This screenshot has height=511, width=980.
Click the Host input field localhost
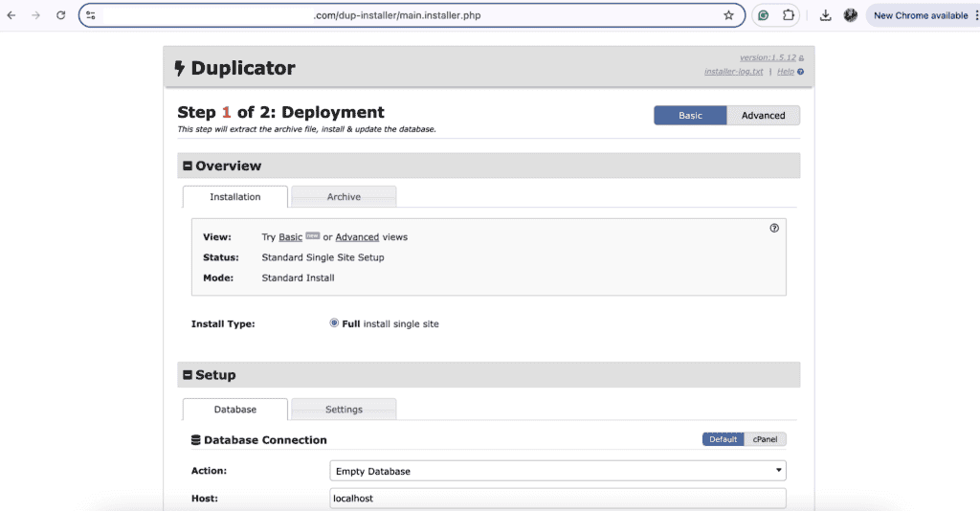(x=558, y=499)
